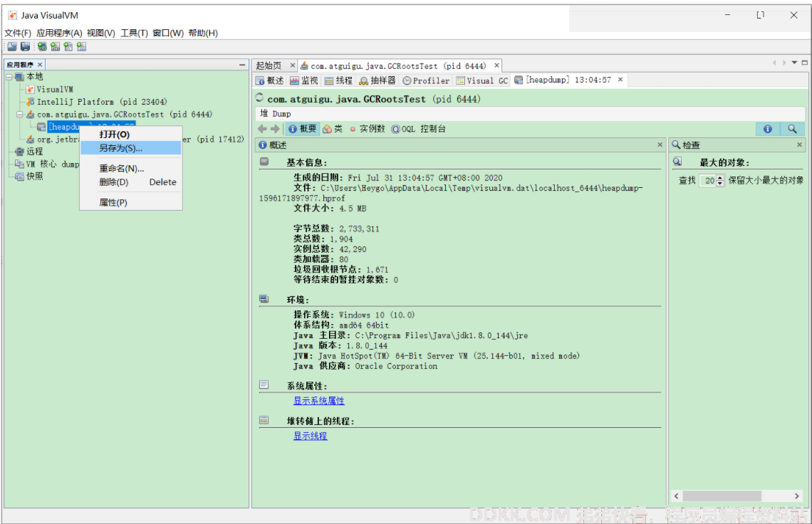Open the 文件(F) menu

coord(18,33)
